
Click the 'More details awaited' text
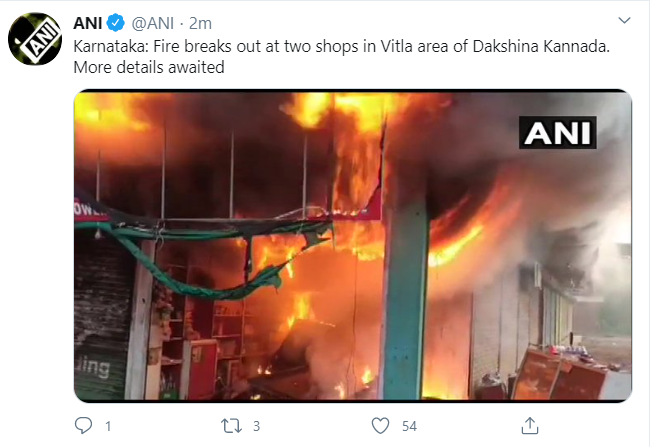[x=149, y=67]
